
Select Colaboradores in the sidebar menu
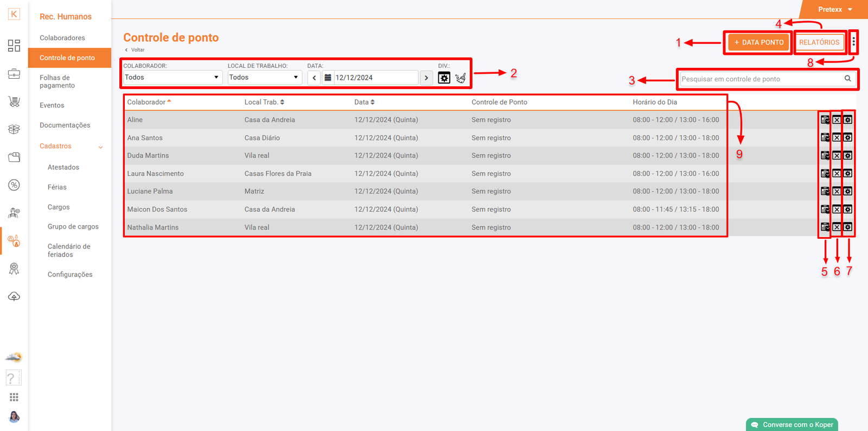click(62, 38)
